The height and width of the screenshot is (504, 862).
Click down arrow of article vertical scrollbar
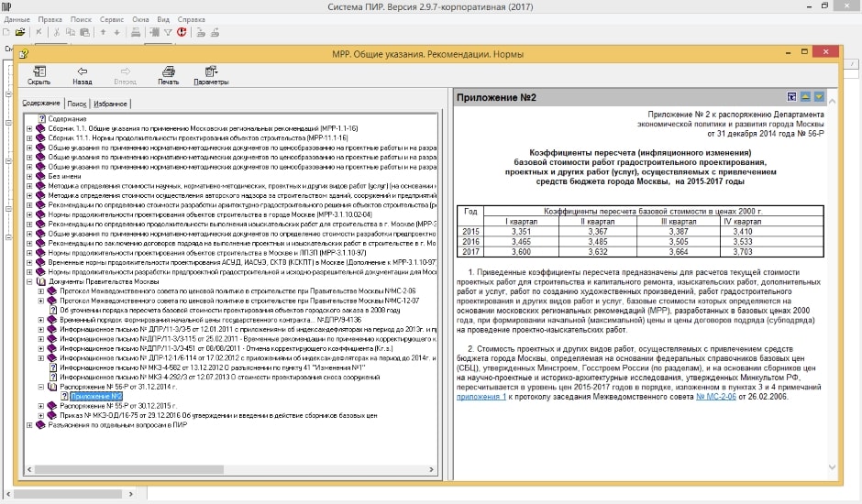(832, 467)
